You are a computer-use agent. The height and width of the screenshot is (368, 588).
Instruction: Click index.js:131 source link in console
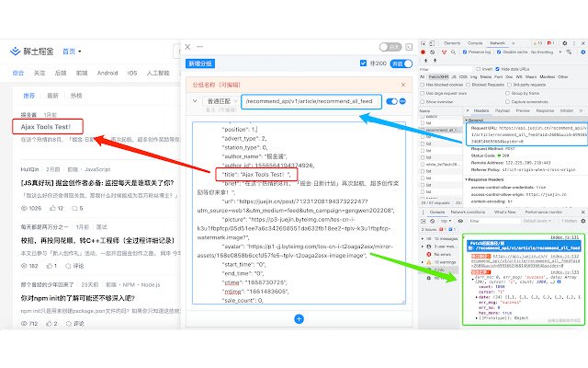[564, 237]
